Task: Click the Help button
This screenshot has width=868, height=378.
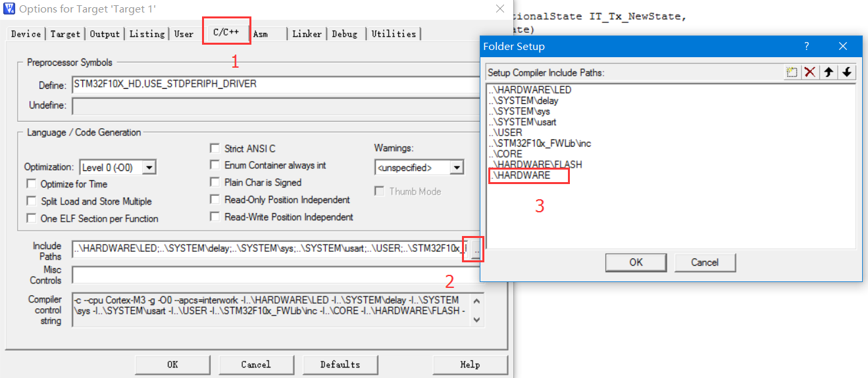Action: tap(470, 364)
